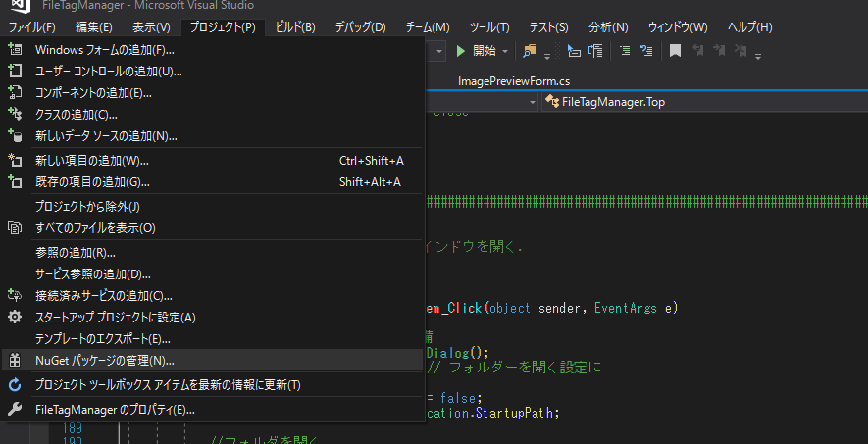
Task: Click the toolbar icon right of the pointer-box icon
Action: [x=595, y=51]
